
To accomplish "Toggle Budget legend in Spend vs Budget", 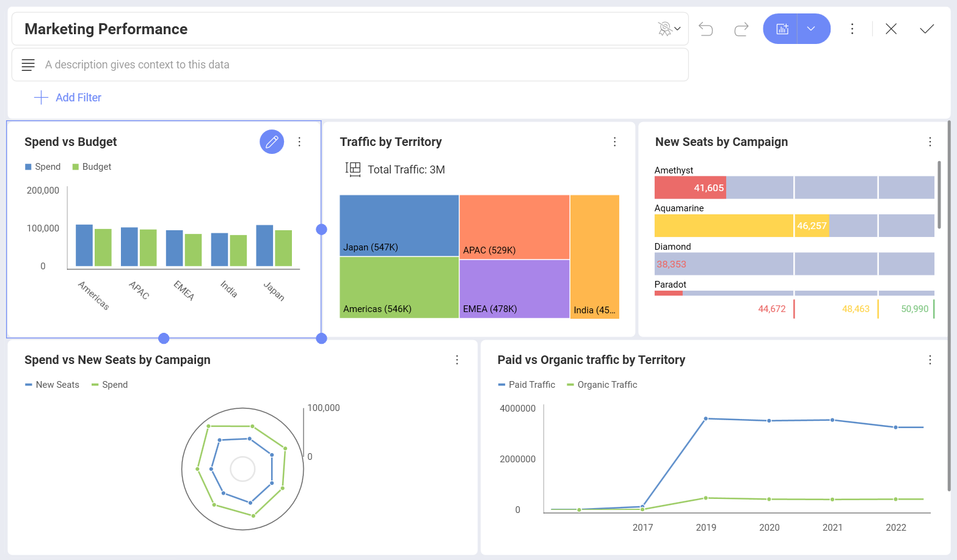I will point(92,167).
